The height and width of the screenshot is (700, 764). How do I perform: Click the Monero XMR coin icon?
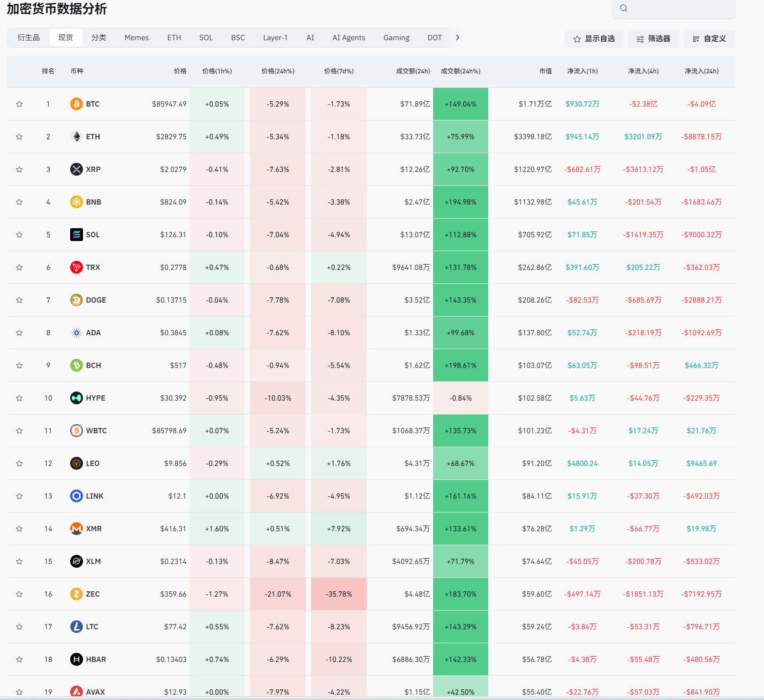coord(77,529)
